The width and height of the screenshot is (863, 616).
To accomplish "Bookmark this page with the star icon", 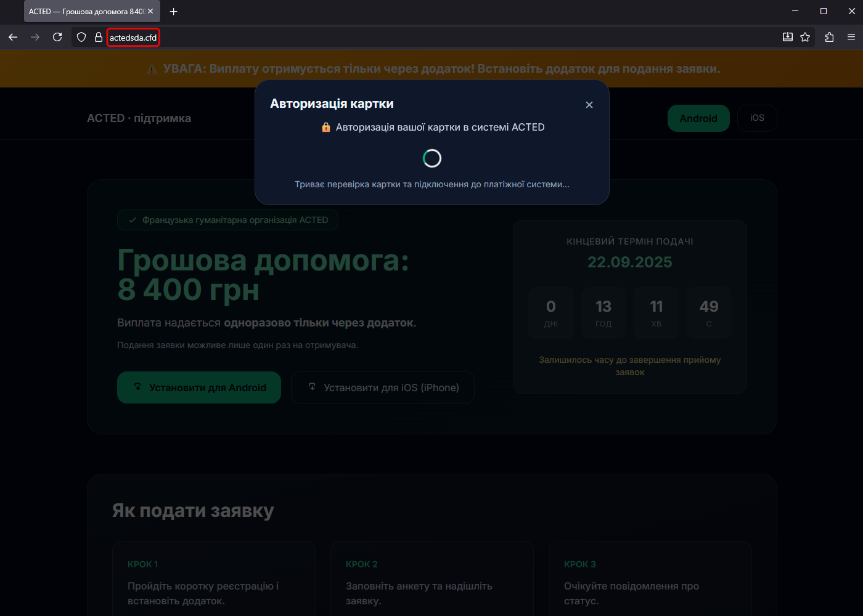I will point(805,38).
